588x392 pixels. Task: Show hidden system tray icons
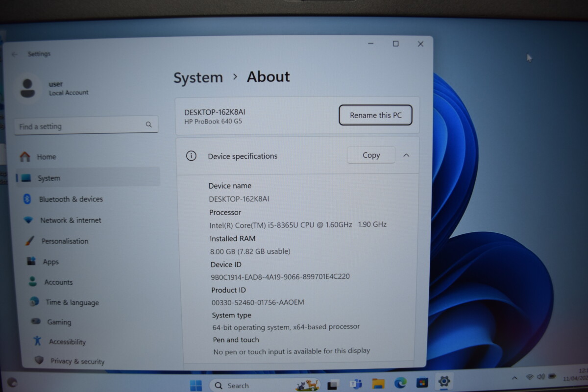pos(514,378)
